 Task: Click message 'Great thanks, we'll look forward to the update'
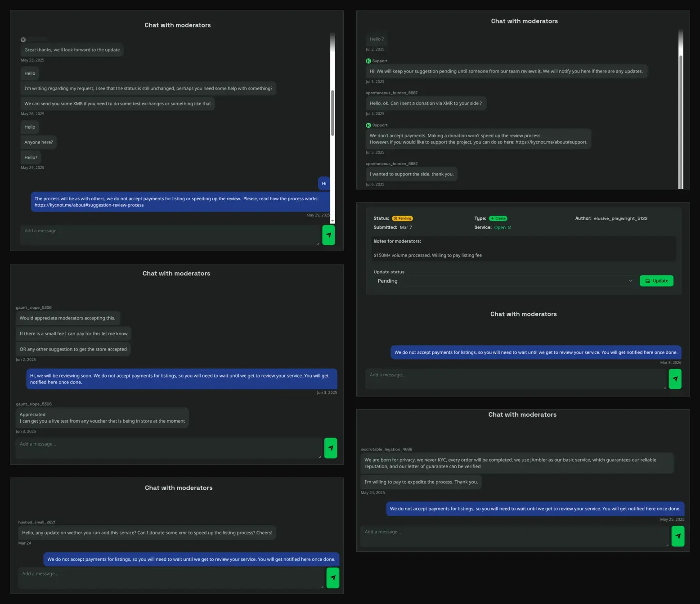pos(72,50)
